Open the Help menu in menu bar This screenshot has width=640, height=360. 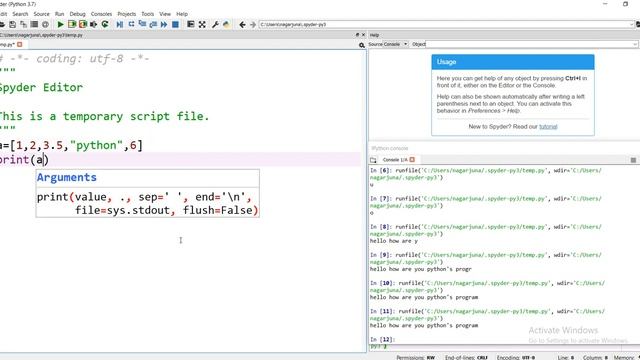click(182, 14)
